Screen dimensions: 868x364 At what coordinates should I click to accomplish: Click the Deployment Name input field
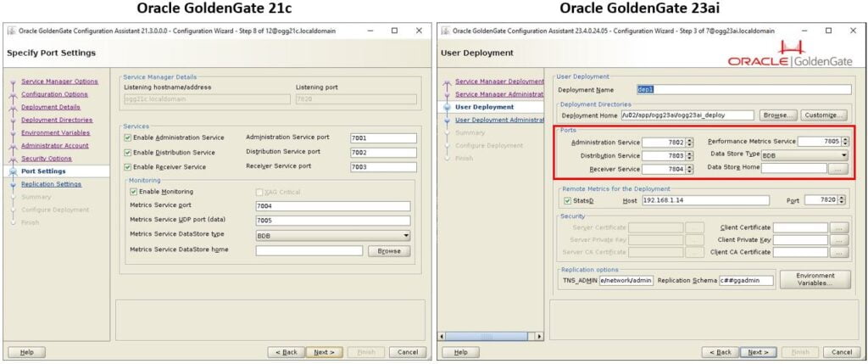click(x=742, y=89)
